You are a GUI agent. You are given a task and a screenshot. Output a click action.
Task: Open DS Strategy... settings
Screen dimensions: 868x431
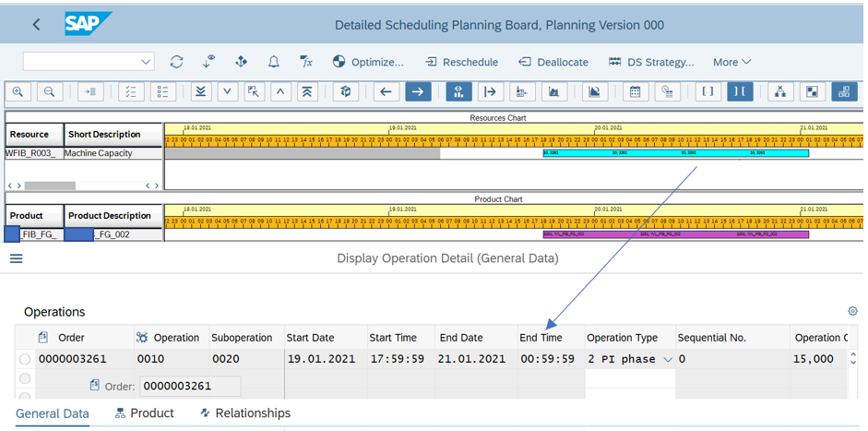pos(651,62)
